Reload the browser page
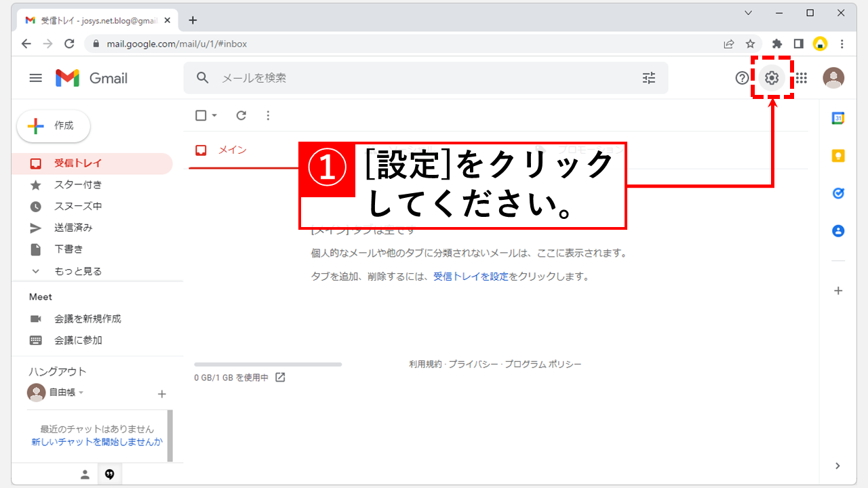The width and height of the screenshot is (868, 488). [x=68, y=43]
